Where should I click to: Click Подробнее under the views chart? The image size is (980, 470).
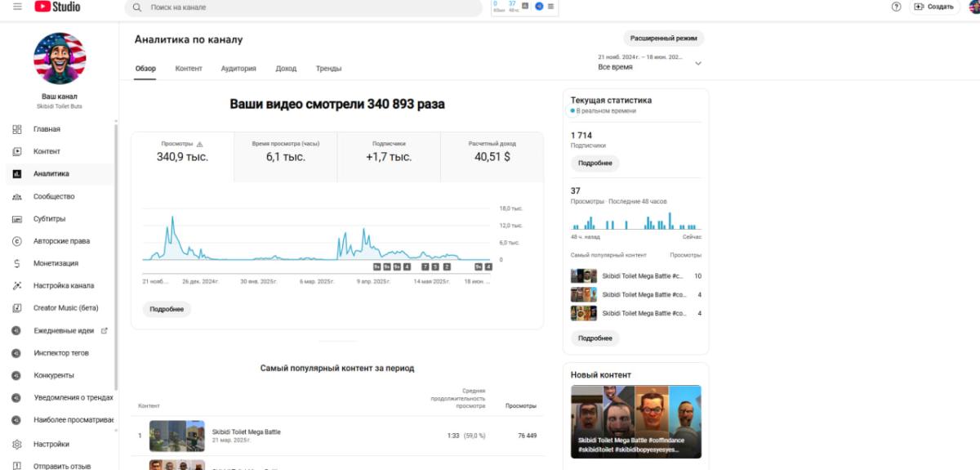167,310
